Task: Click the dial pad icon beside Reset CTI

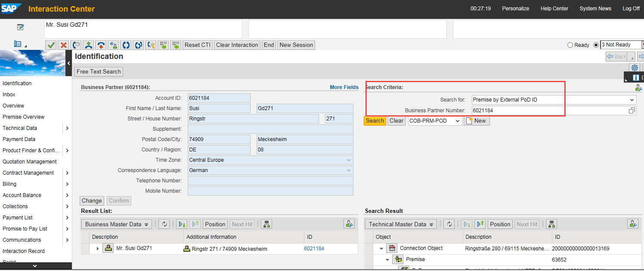Action: pos(175,45)
